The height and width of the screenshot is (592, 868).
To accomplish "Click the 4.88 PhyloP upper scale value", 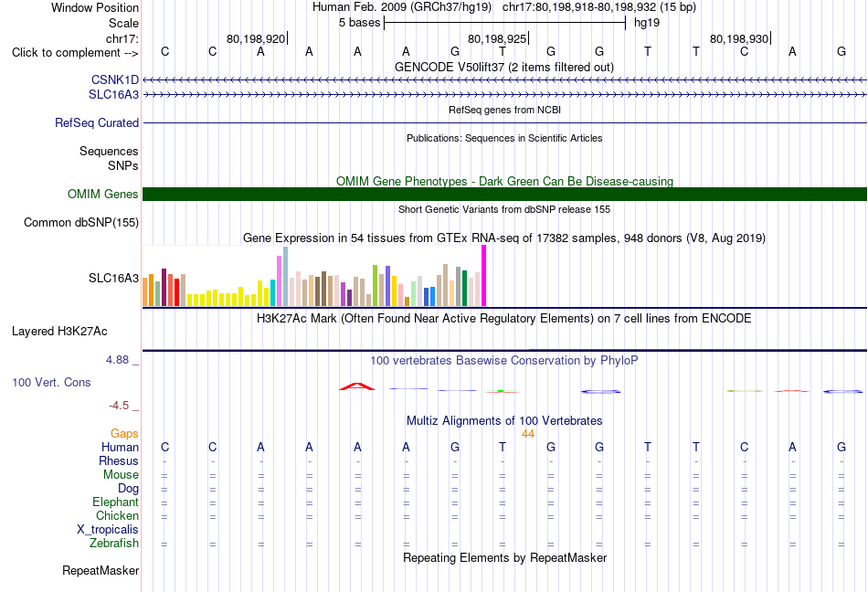I will tap(117, 360).
